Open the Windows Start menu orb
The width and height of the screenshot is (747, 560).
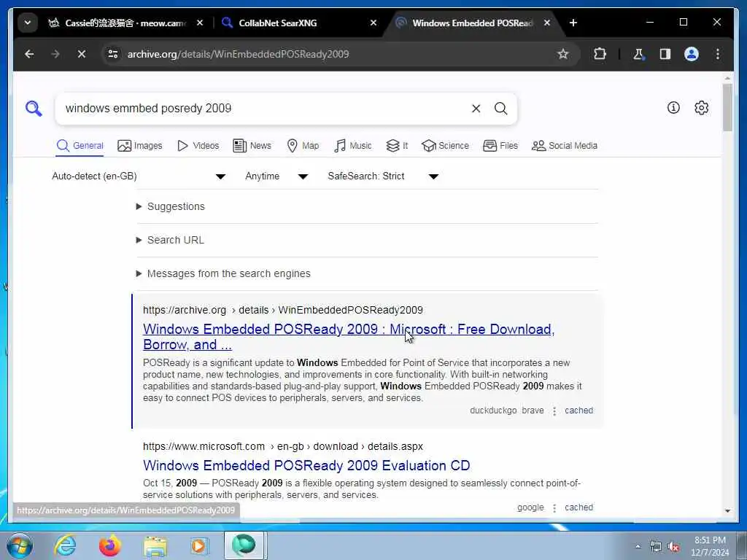pos(20,545)
